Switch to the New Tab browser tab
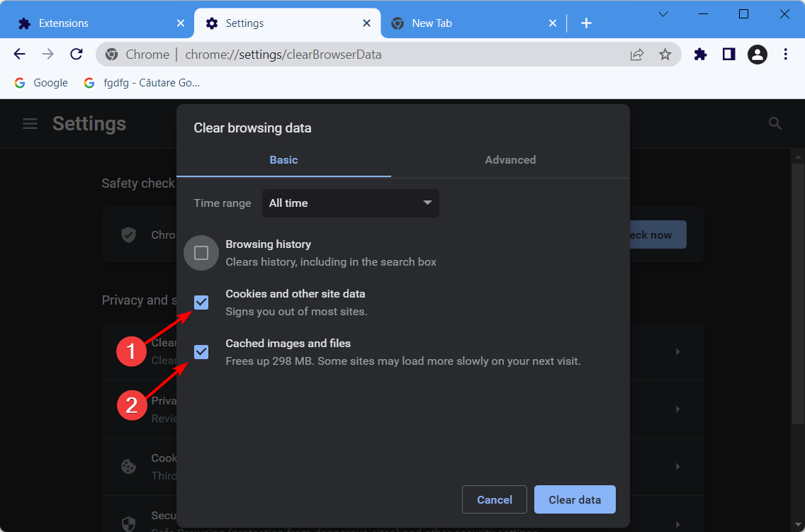Screen dimensions: 805x532 tap(473, 23)
